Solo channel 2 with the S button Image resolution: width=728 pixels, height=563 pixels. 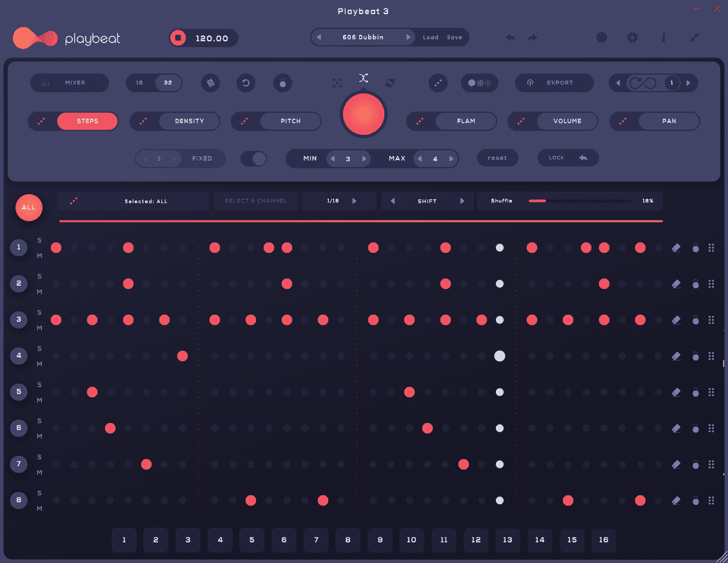(x=39, y=277)
